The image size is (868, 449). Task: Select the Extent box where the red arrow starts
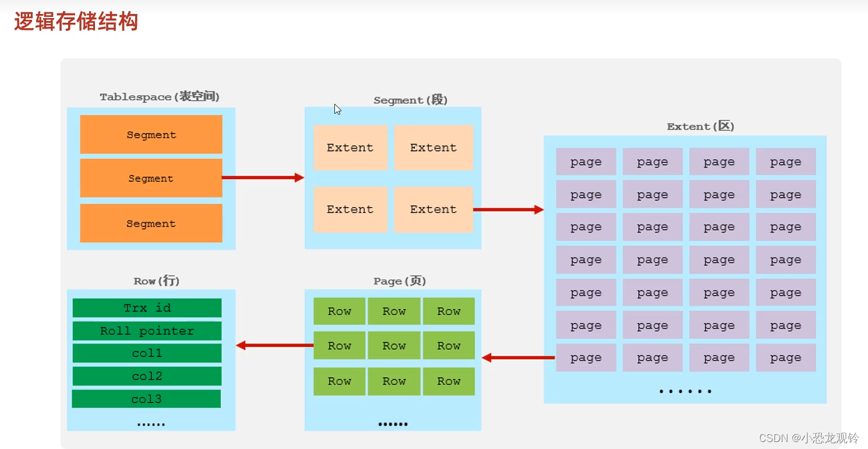[433, 209]
